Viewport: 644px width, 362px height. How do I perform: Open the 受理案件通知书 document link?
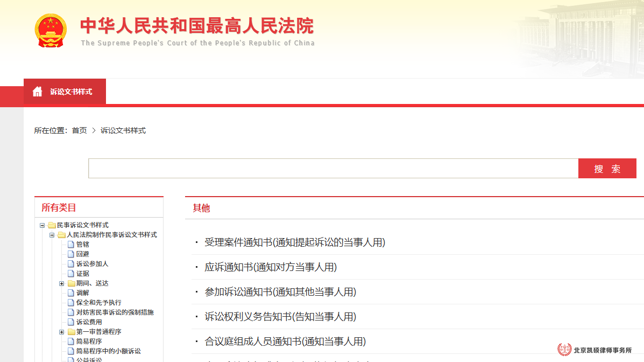pos(295,242)
